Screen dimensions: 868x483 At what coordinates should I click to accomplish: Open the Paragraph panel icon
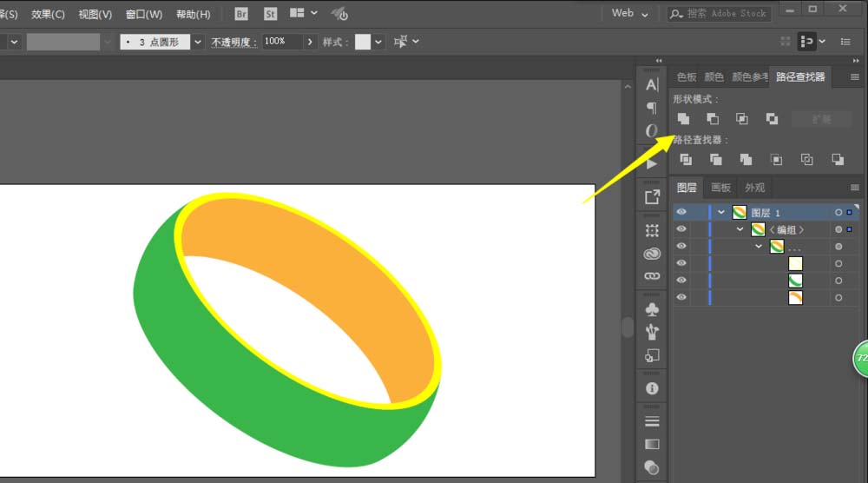652,108
